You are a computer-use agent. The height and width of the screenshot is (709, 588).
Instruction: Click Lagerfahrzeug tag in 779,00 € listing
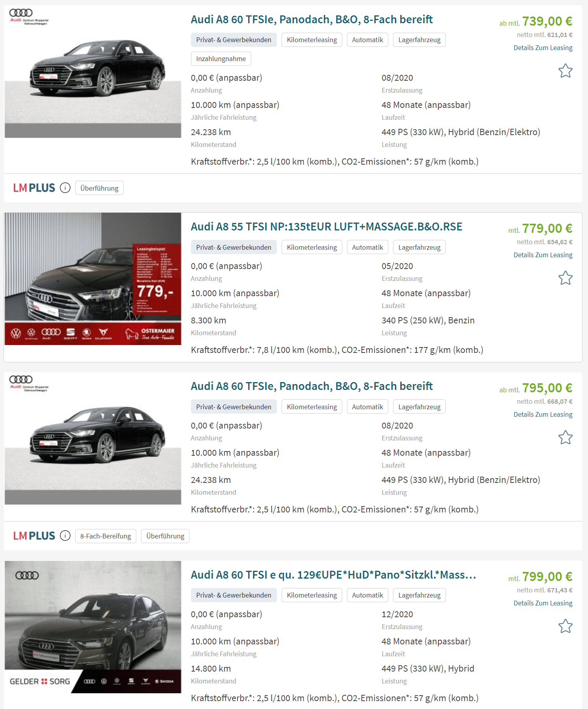419,247
